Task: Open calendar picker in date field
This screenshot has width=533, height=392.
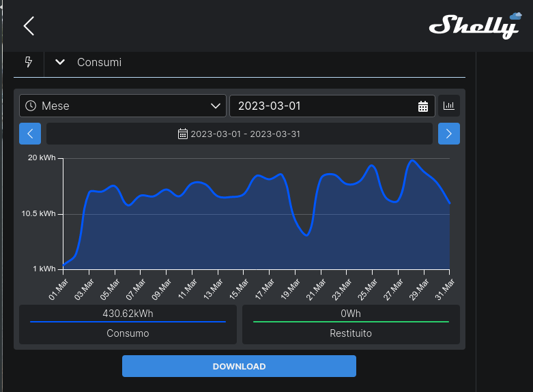Action: [x=423, y=106]
